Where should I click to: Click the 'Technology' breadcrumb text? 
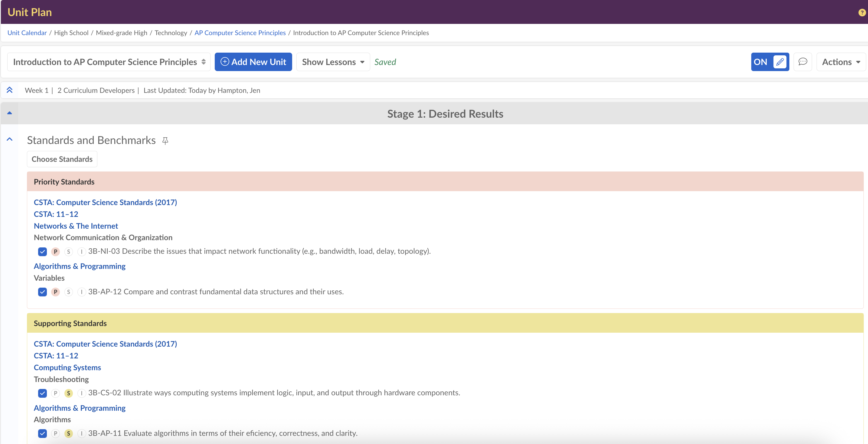171,33
